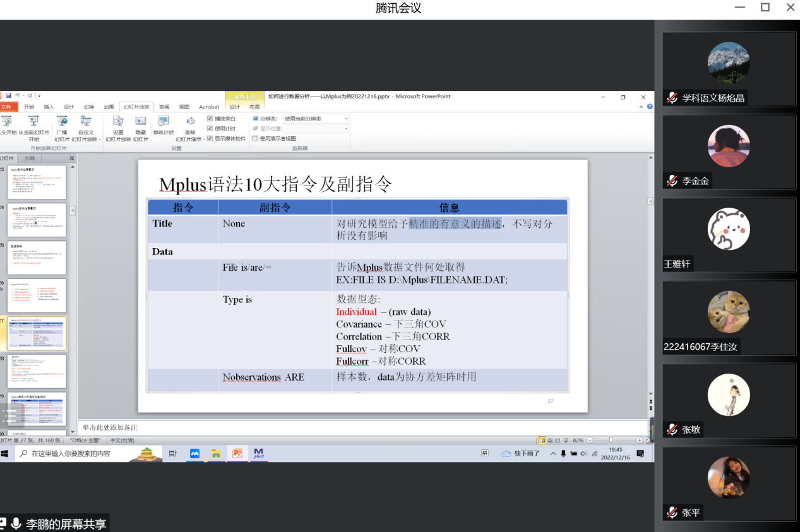800x532 pixels.
Task: Select 王雅轩 participant video tile
Action: pos(729,235)
